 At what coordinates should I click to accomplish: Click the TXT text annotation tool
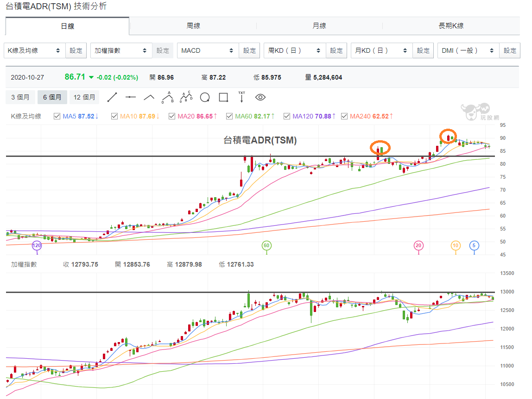click(x=241, y=97)
